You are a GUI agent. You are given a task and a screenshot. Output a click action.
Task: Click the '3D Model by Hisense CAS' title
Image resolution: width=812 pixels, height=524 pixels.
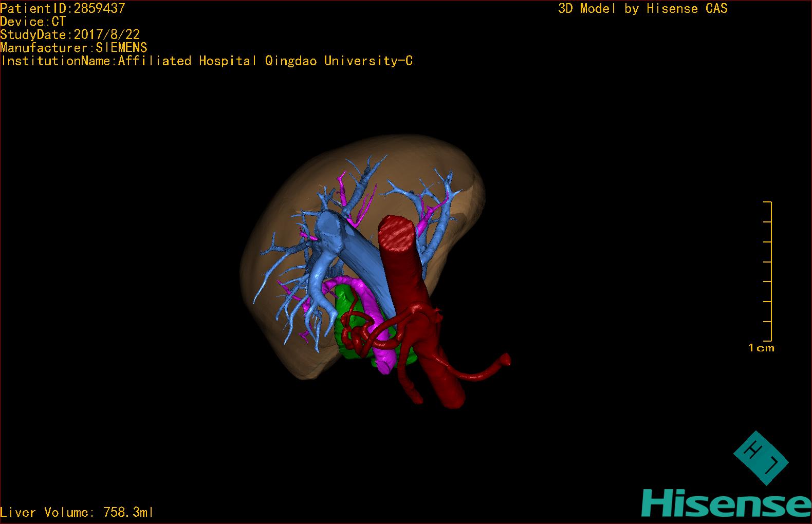(643, 9)
